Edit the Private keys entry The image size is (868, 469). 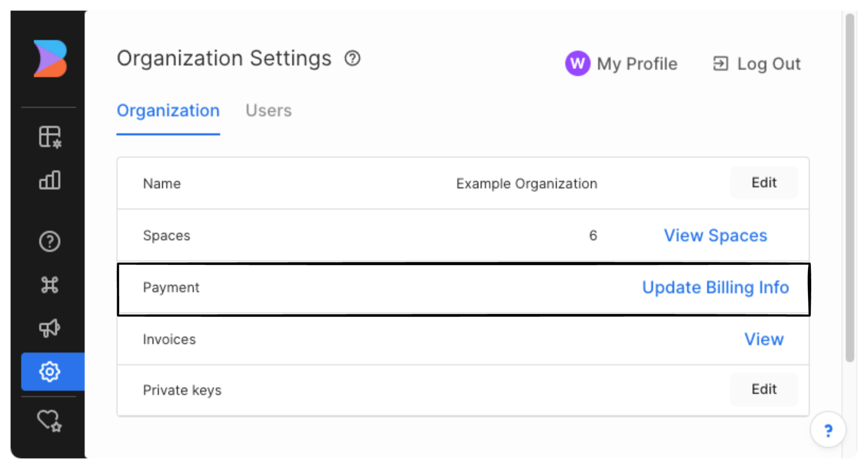pyautogui.click(x=764, y=390)
